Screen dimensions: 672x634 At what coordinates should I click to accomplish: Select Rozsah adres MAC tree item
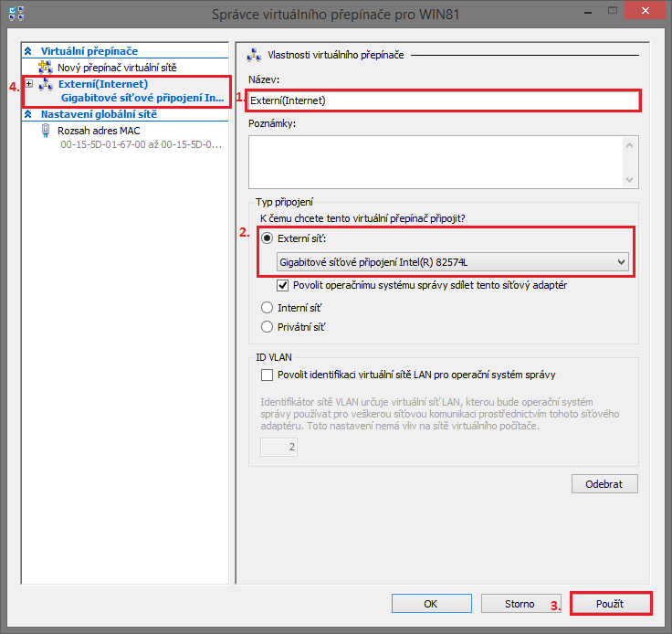pyautogui.click(x=99, y=131)
